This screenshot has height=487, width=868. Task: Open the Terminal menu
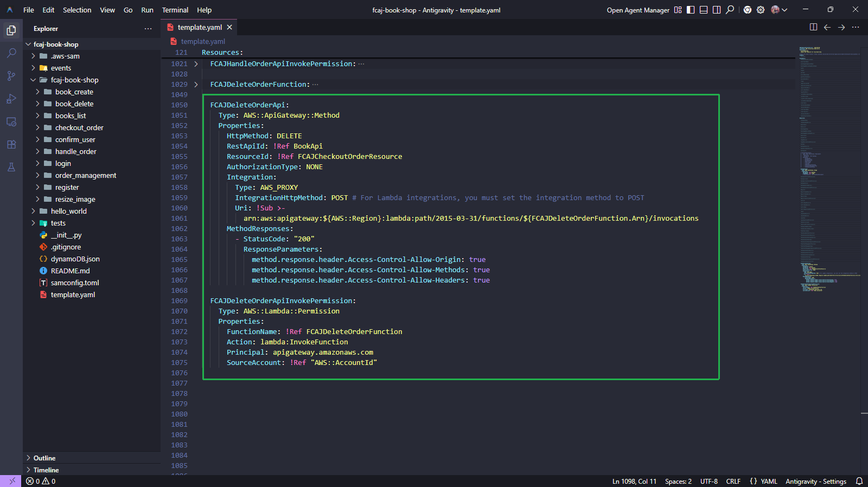[x=175, y=10]
